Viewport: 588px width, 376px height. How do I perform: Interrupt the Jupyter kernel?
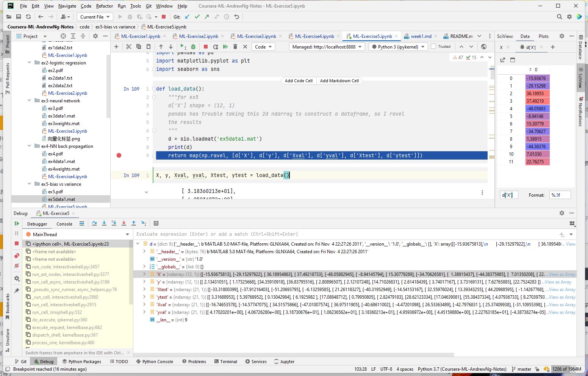206,47
